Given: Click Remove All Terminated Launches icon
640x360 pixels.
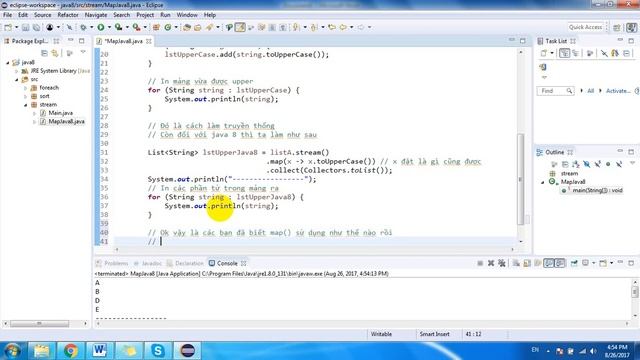Looking at the screenshot, I should click(x=502, y=263).
